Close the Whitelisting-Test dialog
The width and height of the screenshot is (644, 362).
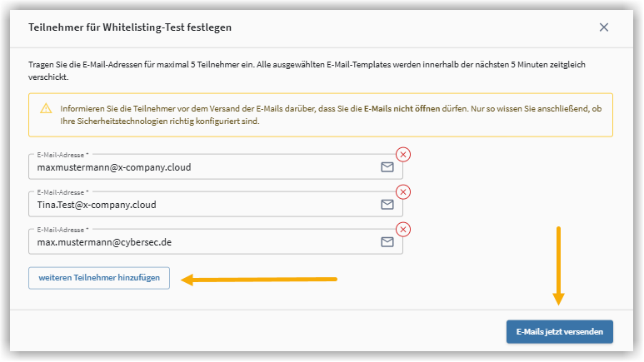click(603, 27)
